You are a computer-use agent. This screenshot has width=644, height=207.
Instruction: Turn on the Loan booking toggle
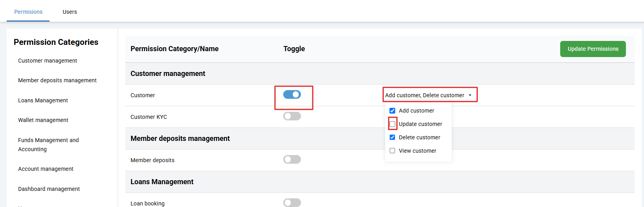(x=292, y=203)
